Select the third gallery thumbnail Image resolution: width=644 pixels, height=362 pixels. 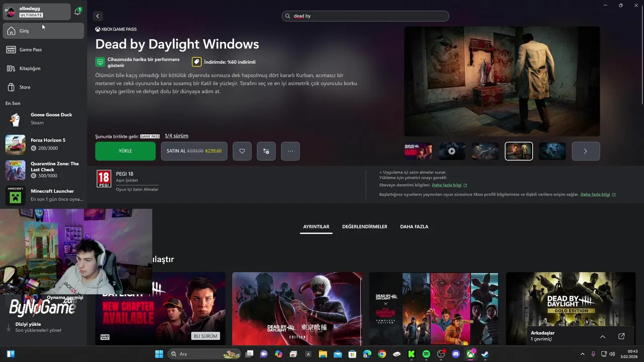(x=485, y=151)
